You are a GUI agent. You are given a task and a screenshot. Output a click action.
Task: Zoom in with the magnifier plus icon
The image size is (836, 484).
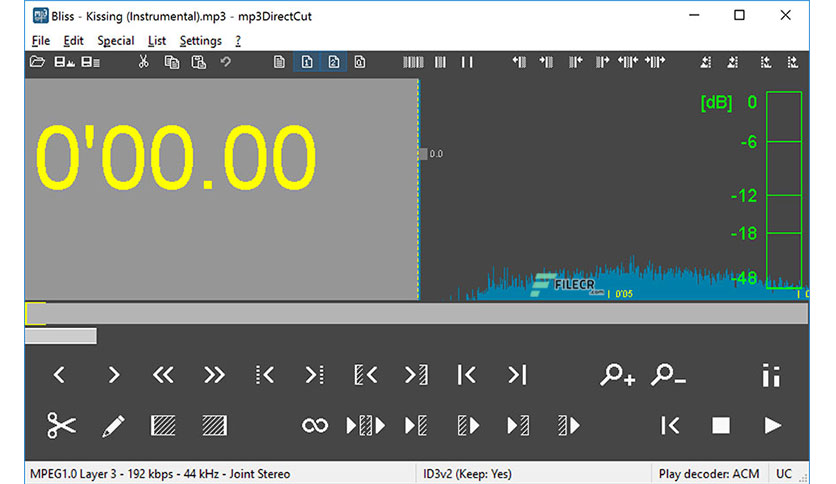point(617,375)
